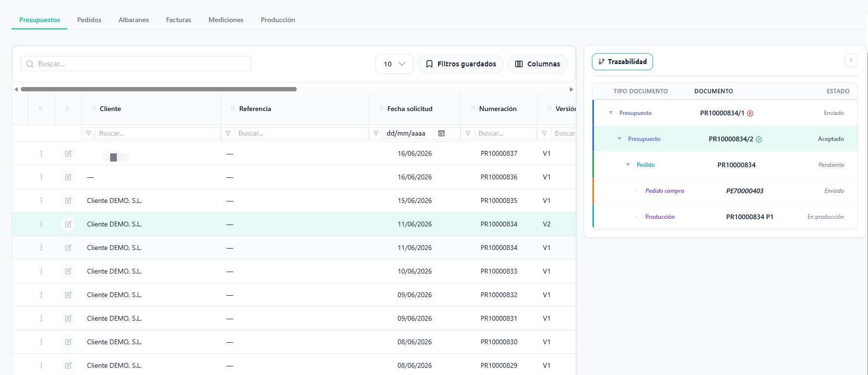Sort by the Numeración column header
The width and height of the screenshot is (868, 375).
pyautogui.click(x=498, y=109)
